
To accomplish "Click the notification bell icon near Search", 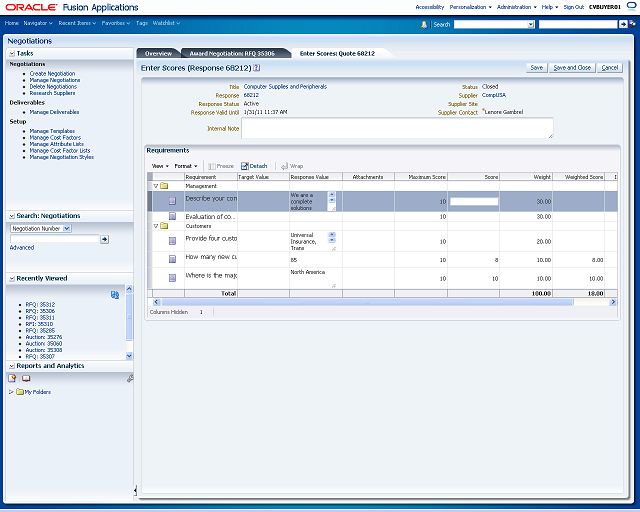I will coord(424,24).
